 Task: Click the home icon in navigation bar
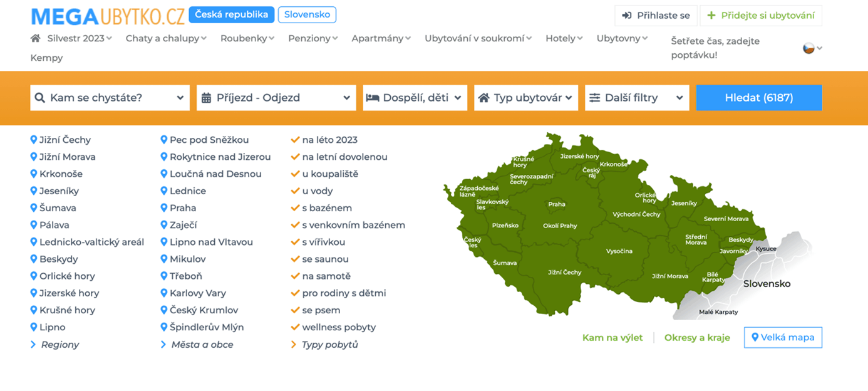36,38
